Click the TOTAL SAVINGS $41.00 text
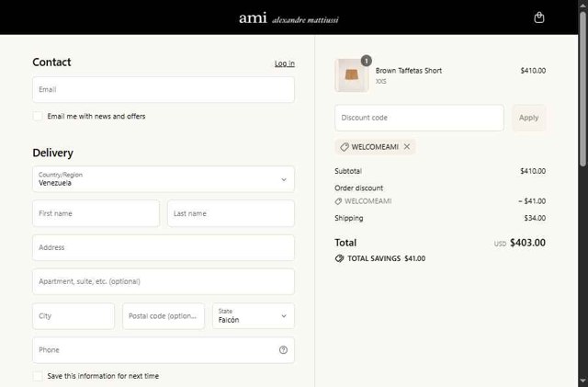The height and width of the screenshot is (387, 588). [386, 258]
